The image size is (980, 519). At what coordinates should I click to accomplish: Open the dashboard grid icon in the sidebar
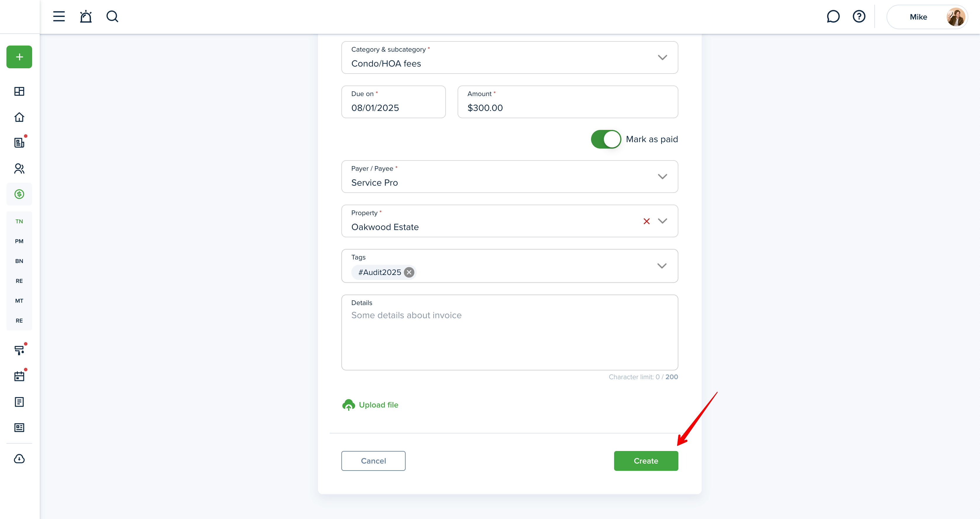pyautogui.click(x=19, y=91)
